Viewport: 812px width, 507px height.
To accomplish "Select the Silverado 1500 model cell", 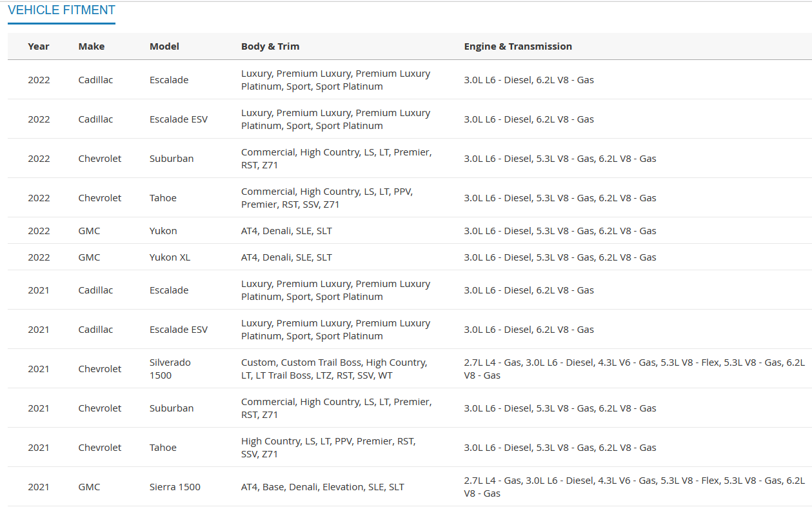I will (x=170, y=369).
